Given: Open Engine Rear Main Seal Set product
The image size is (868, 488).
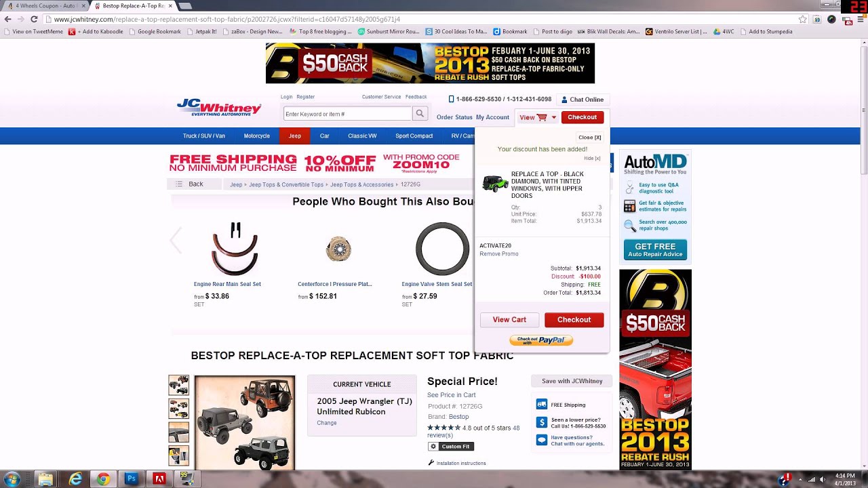Looking at the screenshot, I should [x=227, y=284].
